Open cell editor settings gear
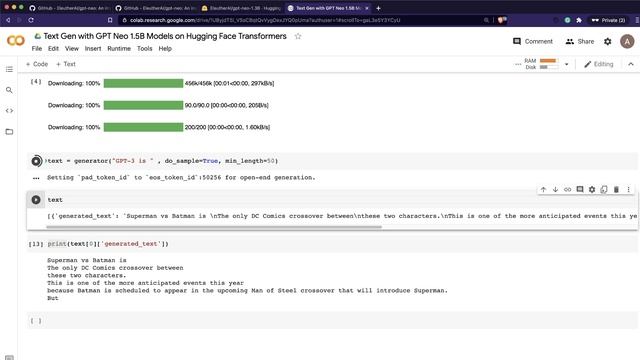640x360 pixels. 592,189
